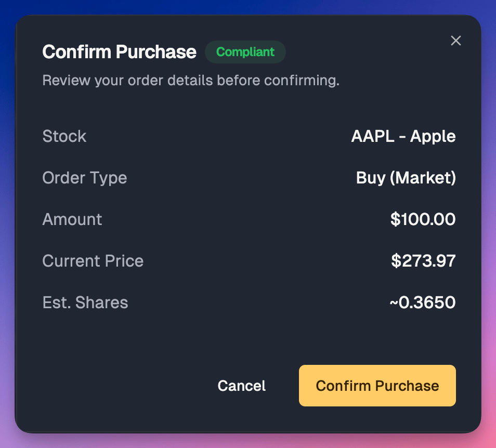
Task: Click the green Compliant badge
Action: pyautogui.click(x=245, y=52)
